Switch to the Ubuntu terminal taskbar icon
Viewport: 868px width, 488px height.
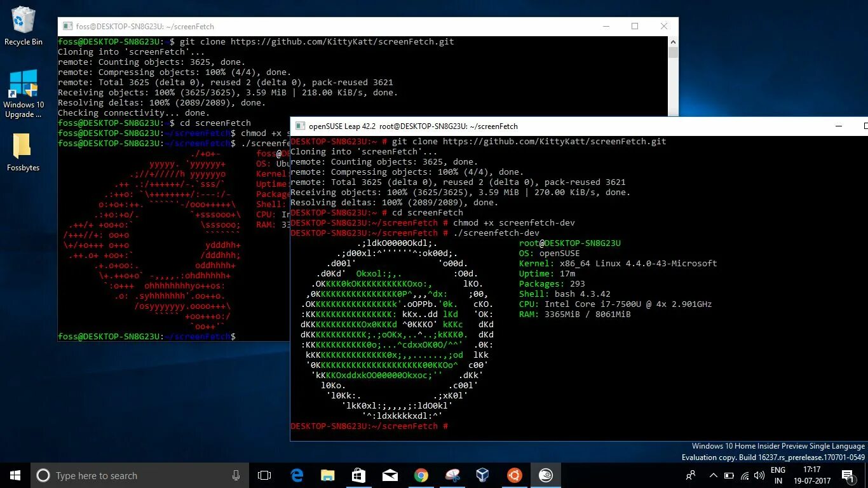(514, 475)
